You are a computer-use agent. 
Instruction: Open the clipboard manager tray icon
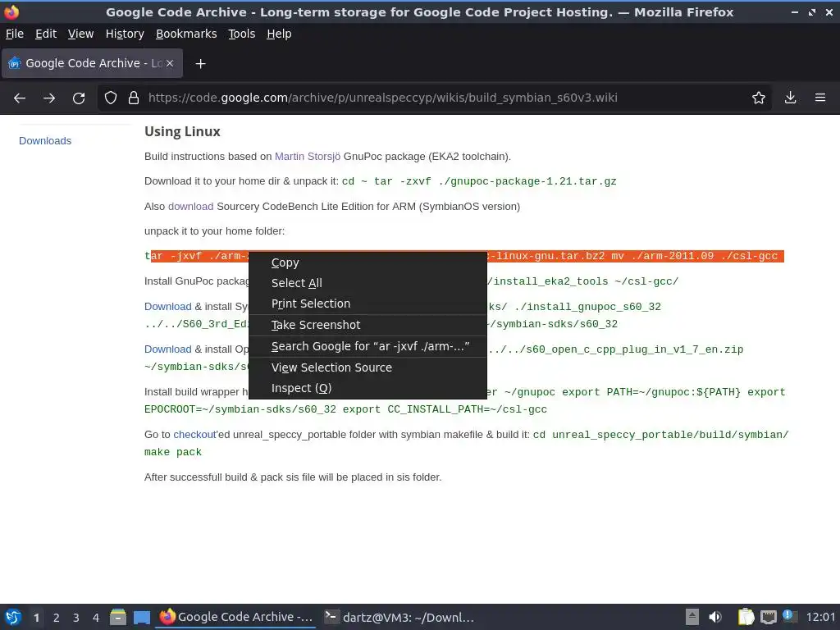coord(746,617)
